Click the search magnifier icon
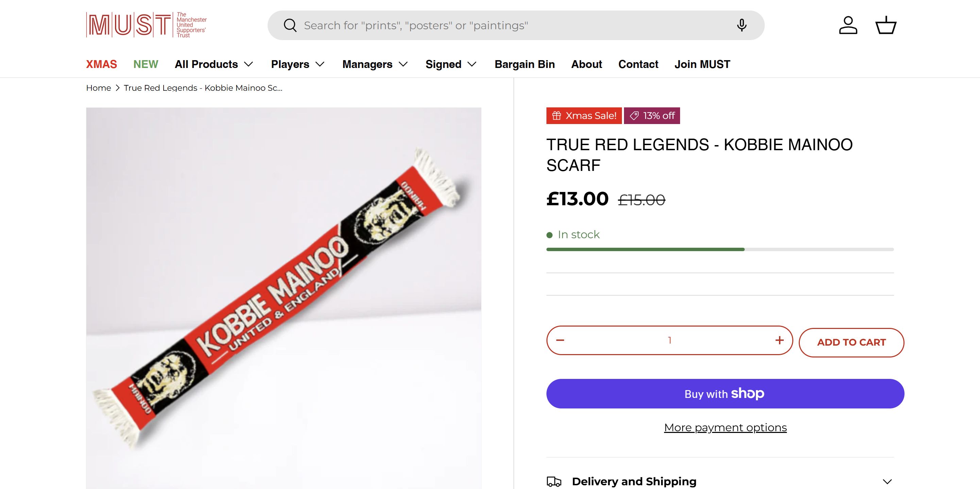The image size is (980, 489). tap(290, 25)
